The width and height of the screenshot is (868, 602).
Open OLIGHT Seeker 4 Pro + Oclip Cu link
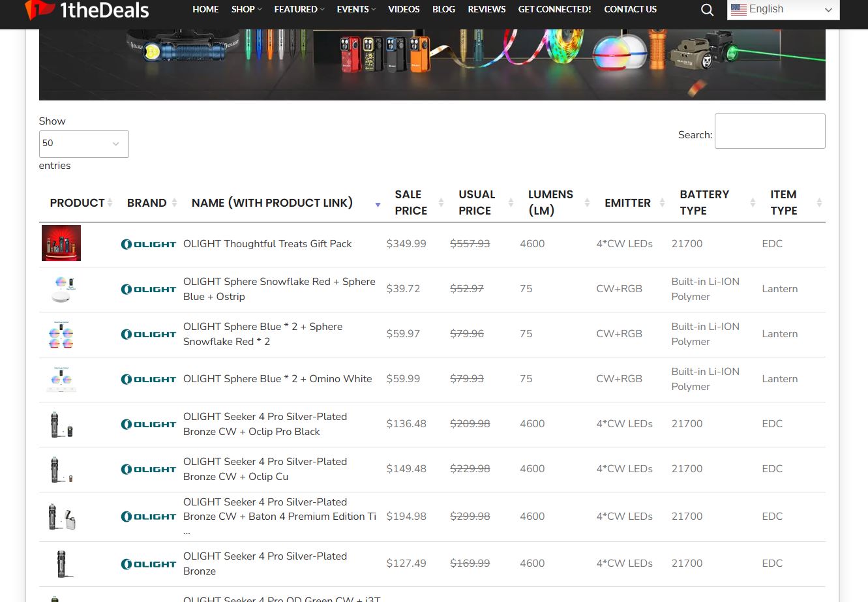(x=265, y=469)
